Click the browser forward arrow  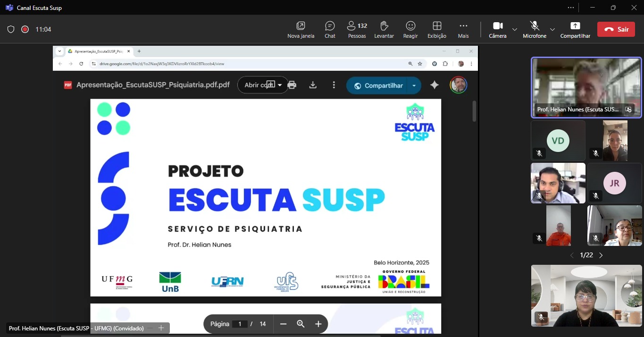[x=71, y=64]
